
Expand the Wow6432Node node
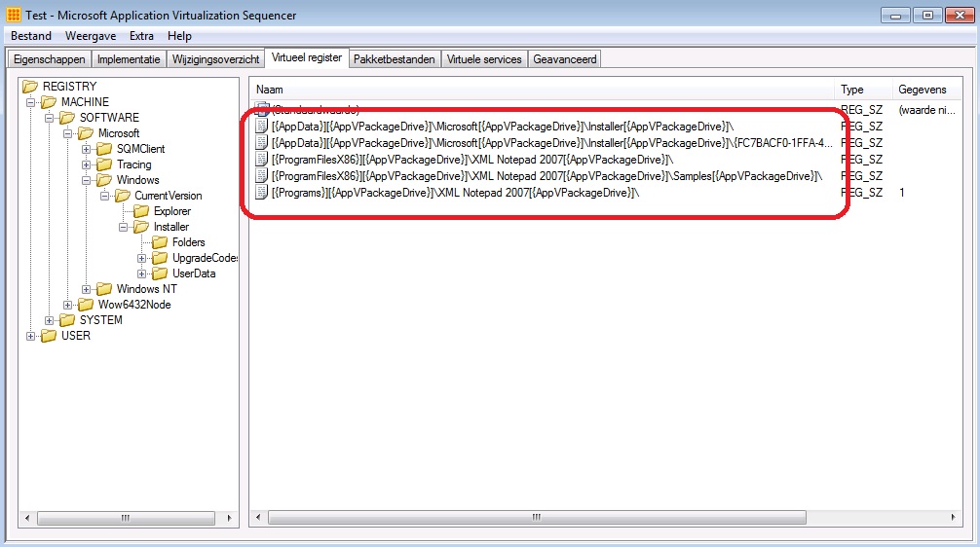pos(67,305)
